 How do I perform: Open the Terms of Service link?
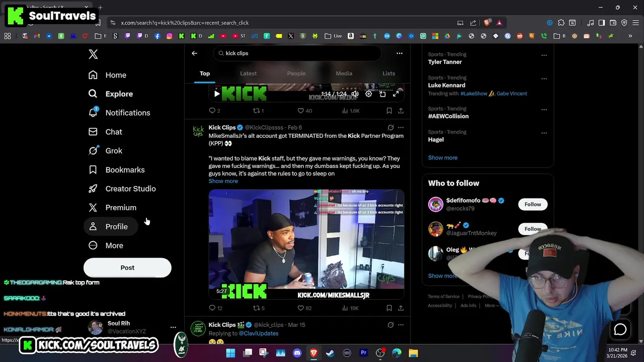coord(444,297)
